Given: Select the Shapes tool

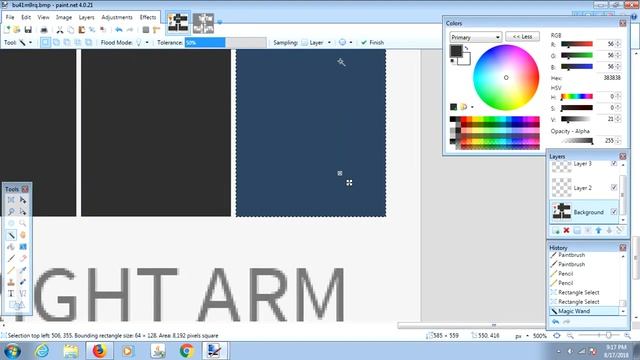Looking at the screenshot, I should point(17,305).
